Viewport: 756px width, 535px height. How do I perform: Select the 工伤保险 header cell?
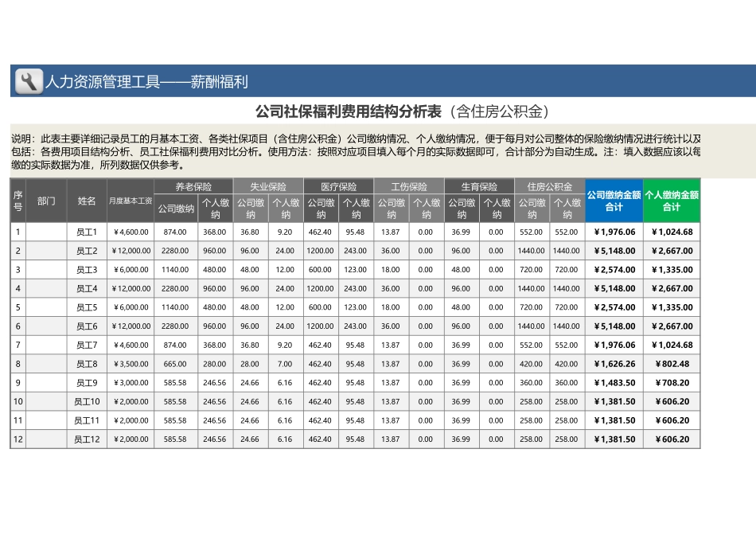[406, 186]
